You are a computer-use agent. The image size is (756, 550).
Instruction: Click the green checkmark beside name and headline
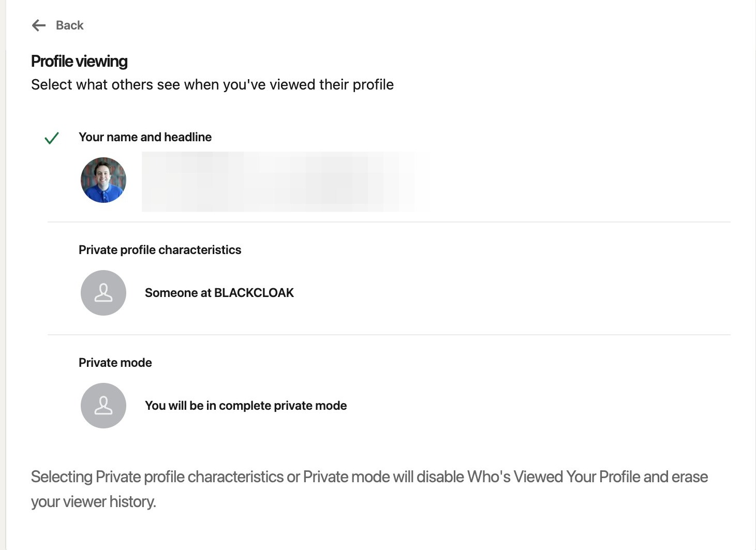pos(52,138)
